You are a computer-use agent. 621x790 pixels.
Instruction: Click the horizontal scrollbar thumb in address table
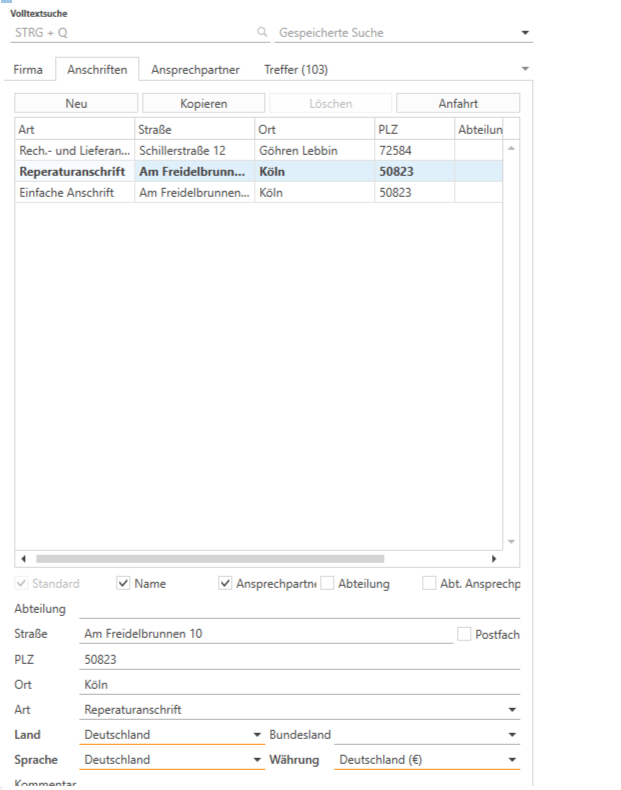point(210,559)
